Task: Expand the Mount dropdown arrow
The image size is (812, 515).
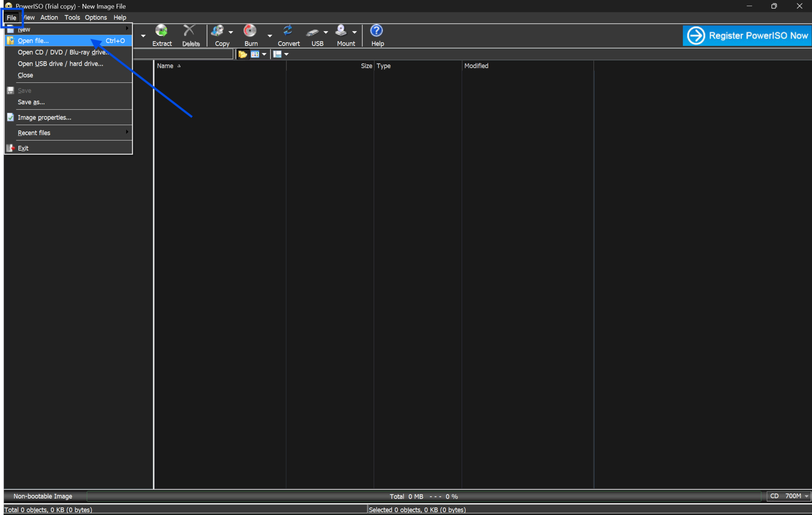Action: coord(355,32)
